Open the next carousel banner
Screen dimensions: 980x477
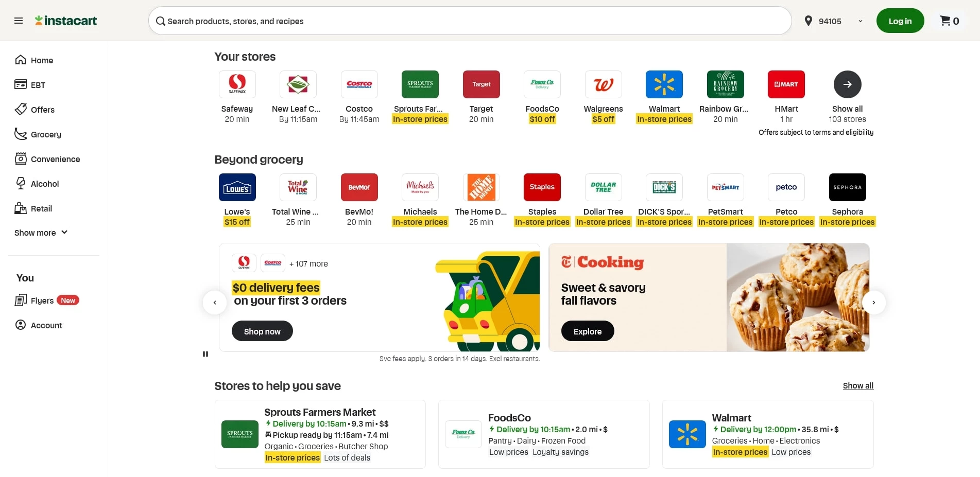click(874, 303)
